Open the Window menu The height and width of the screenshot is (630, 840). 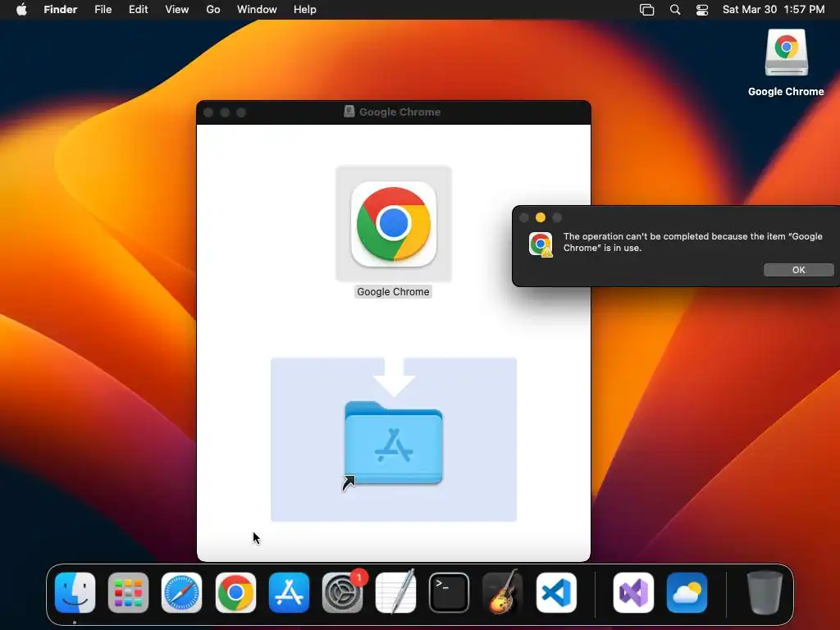point(257,10)
